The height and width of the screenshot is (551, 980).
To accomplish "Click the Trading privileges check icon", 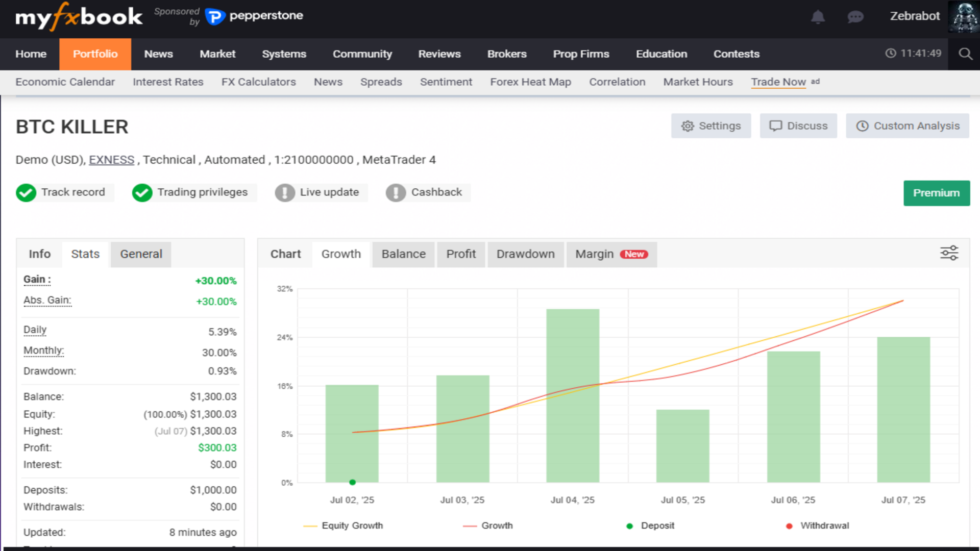I will pyautogui.click(x=142, y=193).
